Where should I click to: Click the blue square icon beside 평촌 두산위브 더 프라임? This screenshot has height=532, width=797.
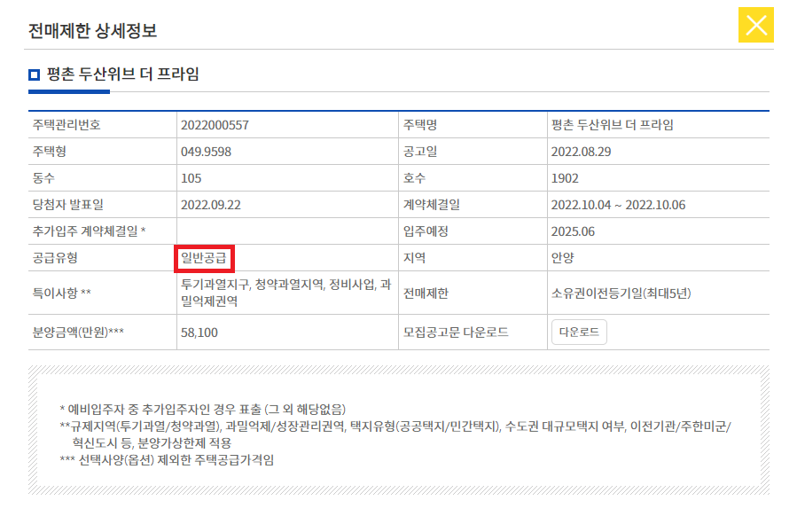[34, 75]
